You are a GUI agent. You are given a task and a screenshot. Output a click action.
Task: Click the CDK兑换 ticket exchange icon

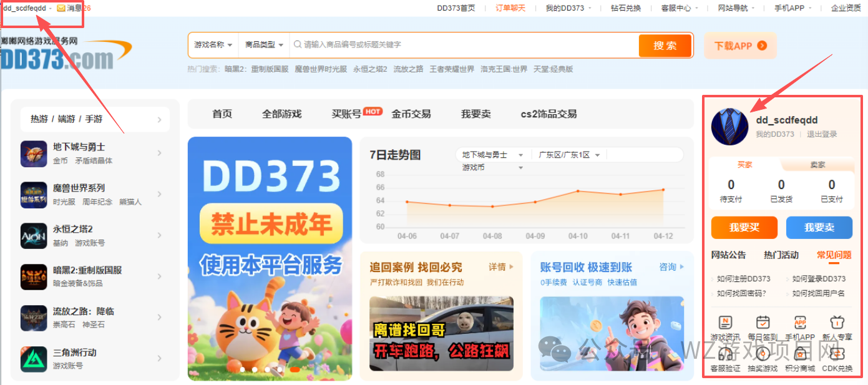[836, 353]
